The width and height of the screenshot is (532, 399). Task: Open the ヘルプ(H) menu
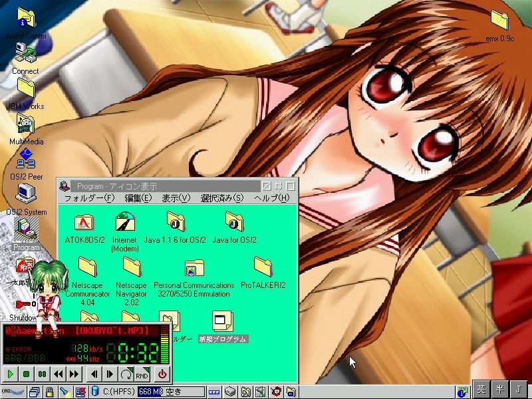coord(272,198)
